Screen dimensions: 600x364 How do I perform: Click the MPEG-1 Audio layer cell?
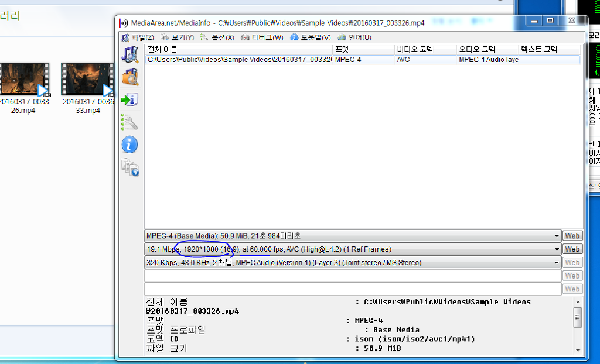[487, 60]
